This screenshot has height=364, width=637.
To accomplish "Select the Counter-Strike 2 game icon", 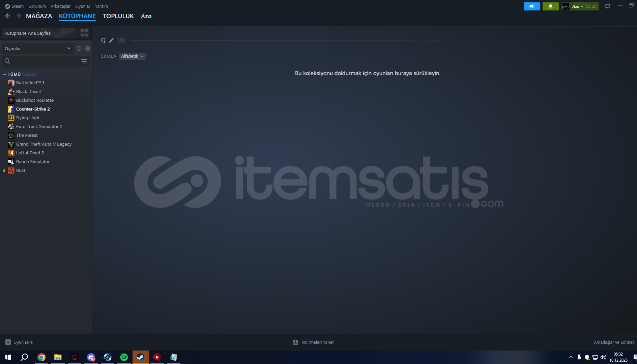I will (x=11, y=109).
